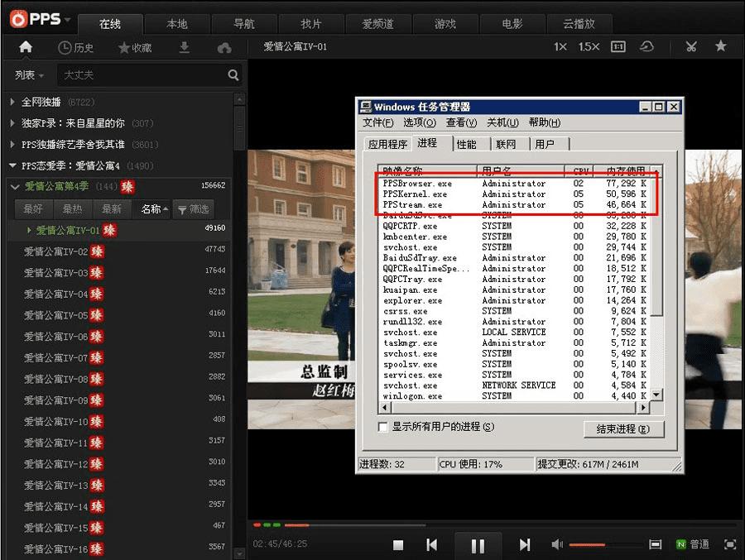Stop playback with square button
The width and height of the screenshot is (745, 560).
point(398,545)
